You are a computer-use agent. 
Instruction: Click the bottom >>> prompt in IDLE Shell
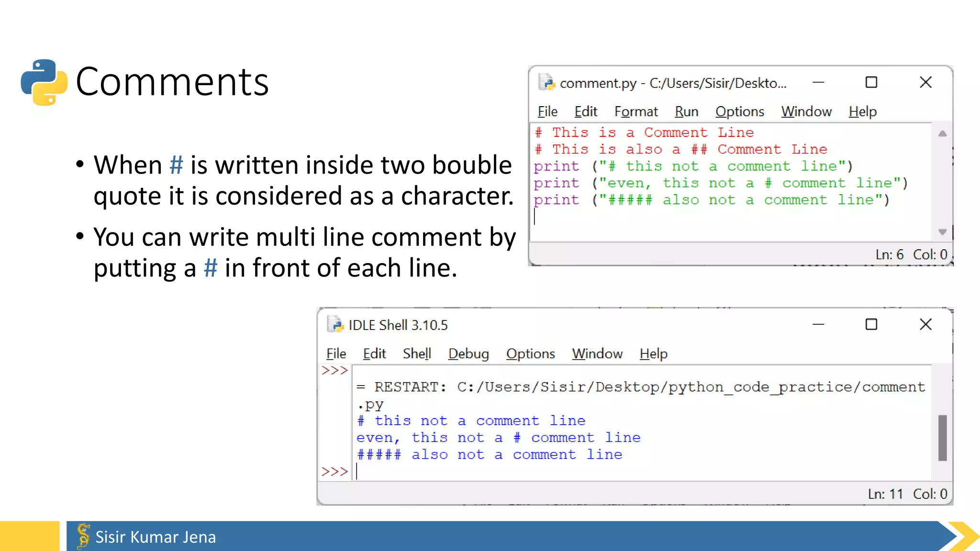(x=334, y=472)
